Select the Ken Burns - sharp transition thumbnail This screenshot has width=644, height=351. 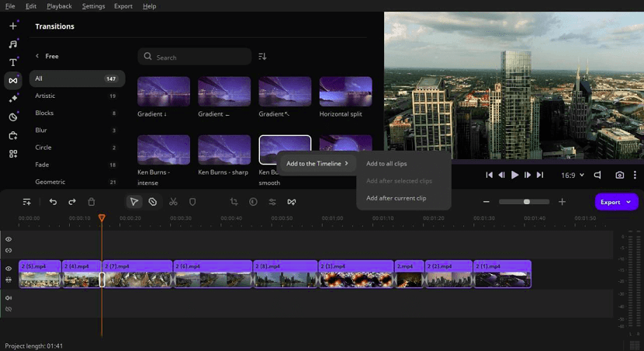point(224,150)
